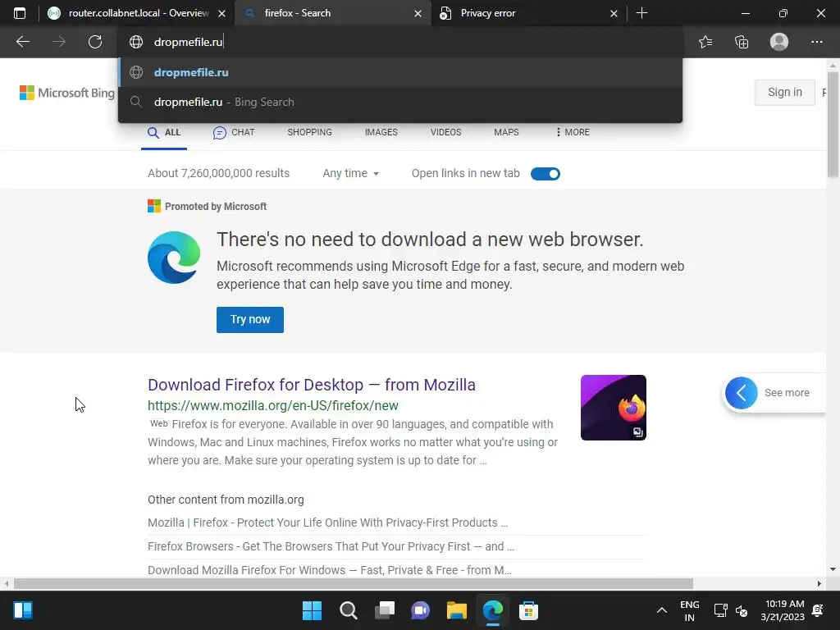Open the Widgets panel icon

coord(23,610)
